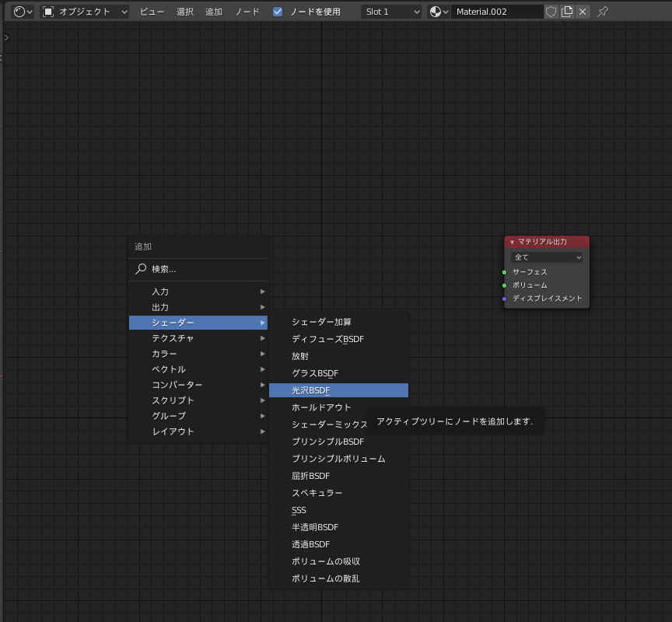This screenshot has width=672, height=622.
Task: Open the オブジェクト shader type dropdown
Action: pos(85,12)
